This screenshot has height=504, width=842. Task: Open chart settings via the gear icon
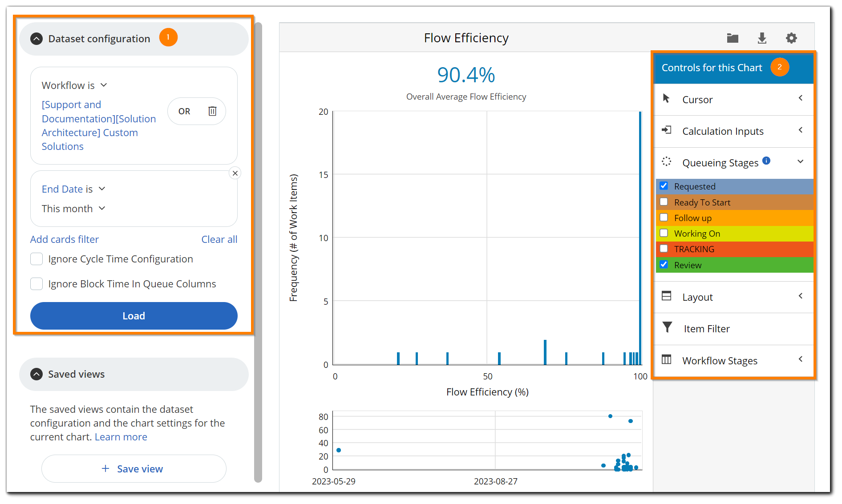tap(791, 38)
